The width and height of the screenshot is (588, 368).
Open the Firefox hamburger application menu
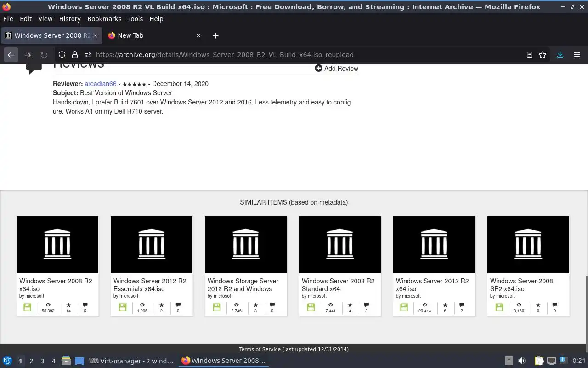coord(577,55)
